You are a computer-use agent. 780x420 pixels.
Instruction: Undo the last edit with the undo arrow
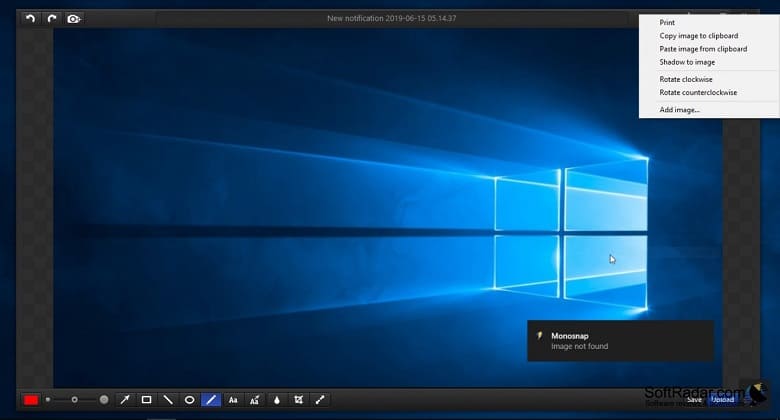30,18
